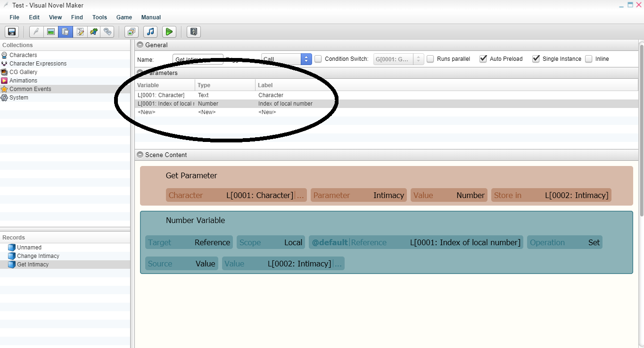Enable the Condition Switch checkbox
The height and width of the screenshot is (348, 644).
tap(318, 59)
